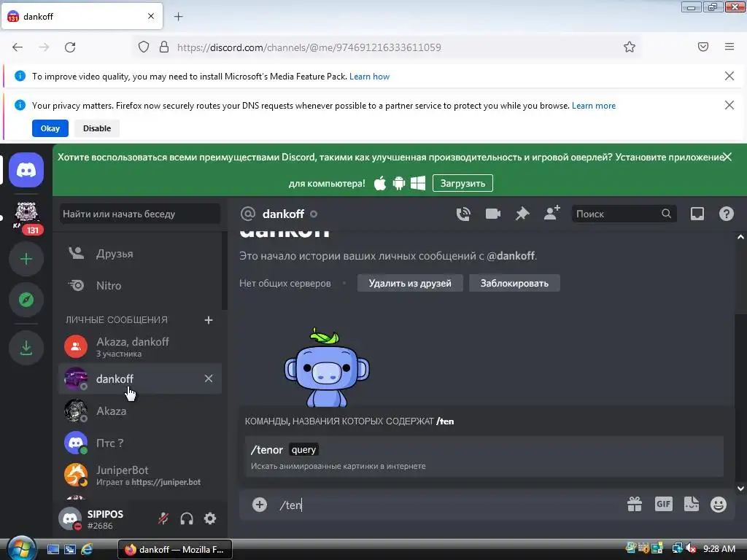Screen dimensions: 747x560
Task: Click the address bar URL
Action: [309, 47]
